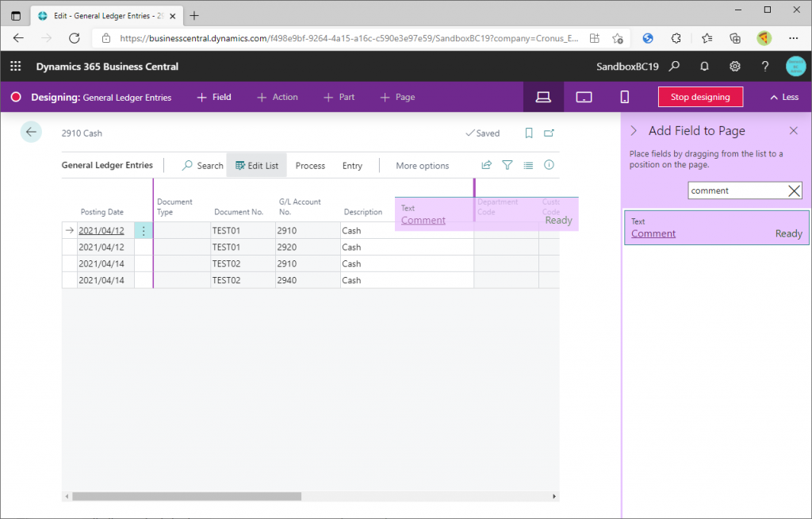This screenshot has width=812, height=519.
Task: Click the browser Back button
Action: pyautogui.click(x=19, y=38)
